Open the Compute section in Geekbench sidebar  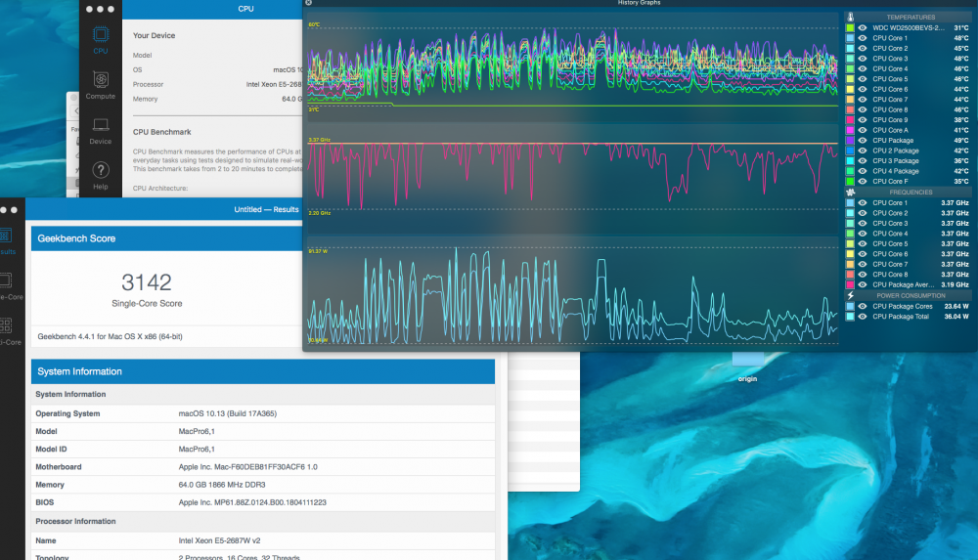click(x=101, y=85)
